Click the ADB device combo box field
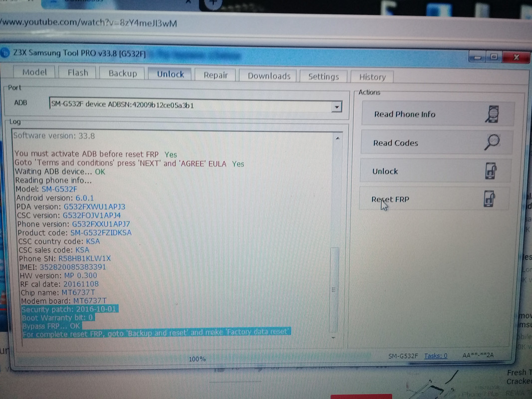The image size is (532, 399). 195,105
